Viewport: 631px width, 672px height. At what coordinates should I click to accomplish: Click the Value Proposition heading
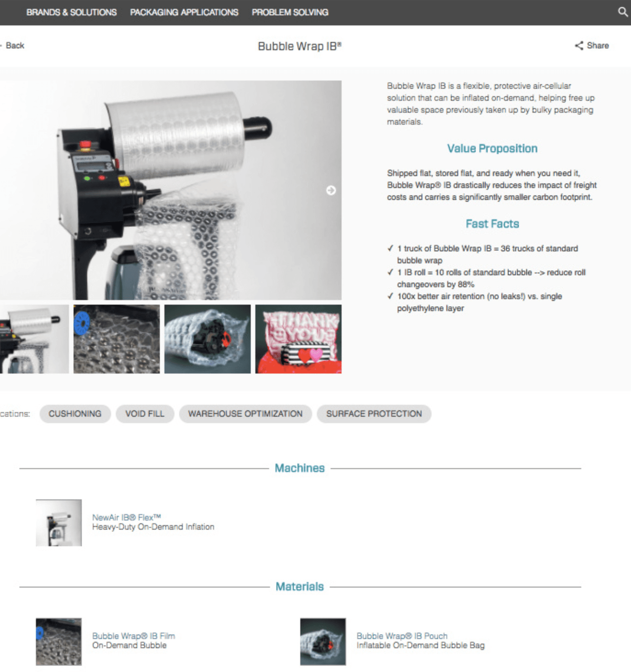pos(492,149)
